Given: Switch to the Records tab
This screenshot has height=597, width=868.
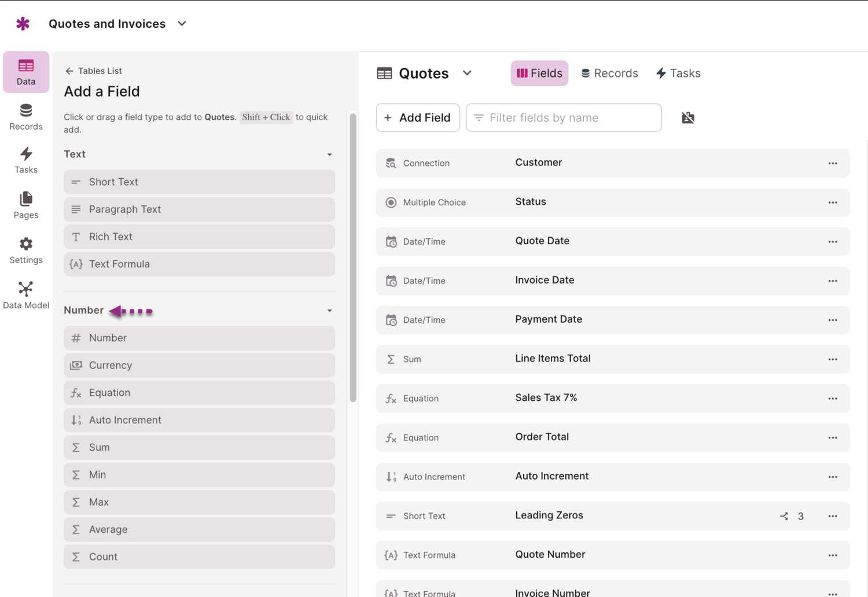Looking at the screenshot, I should pos(609,73).
